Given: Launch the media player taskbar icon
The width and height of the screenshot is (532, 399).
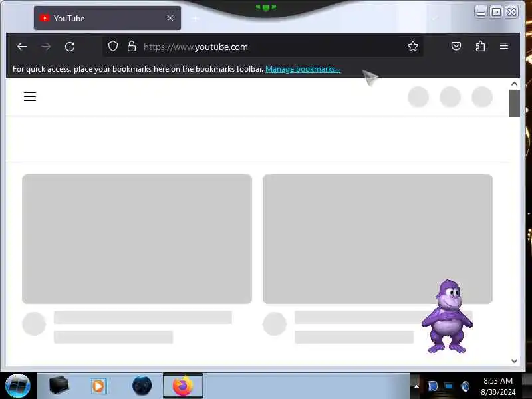Looking at the screenshot, I should (98, 386).
